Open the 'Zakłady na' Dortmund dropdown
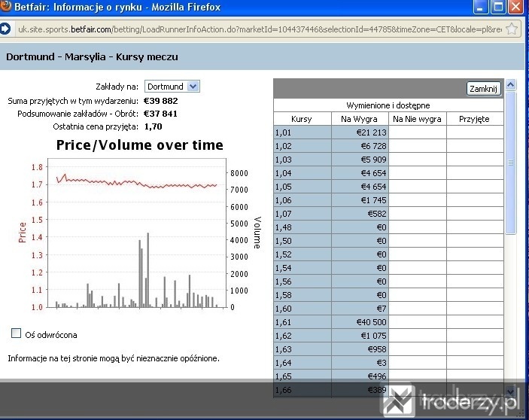 pos(172,87)
